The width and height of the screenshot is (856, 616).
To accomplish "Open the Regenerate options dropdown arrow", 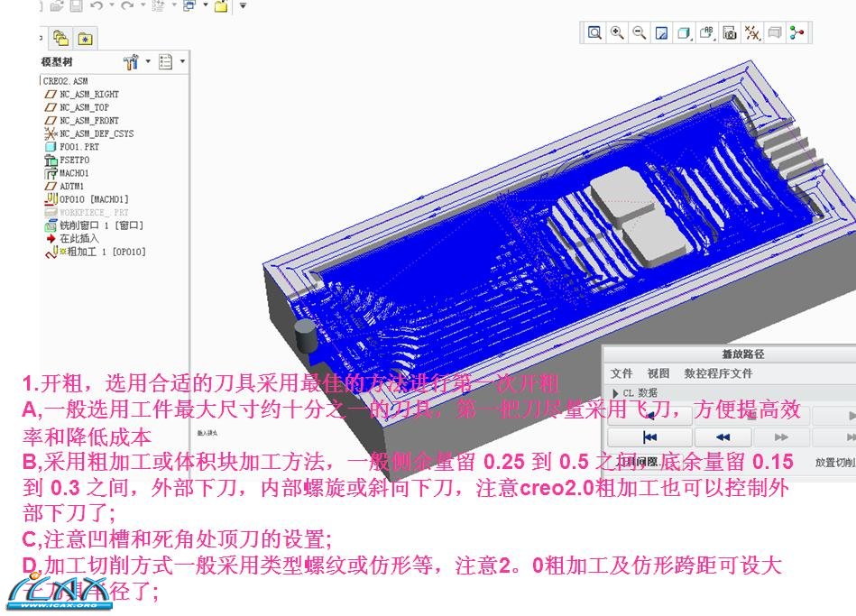I will click(173, 5).
